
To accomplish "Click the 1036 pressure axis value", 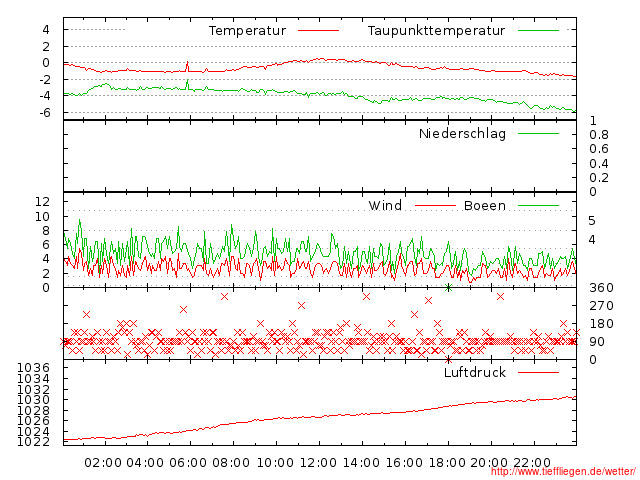I will pyautogui.click(x=33, y=368).
